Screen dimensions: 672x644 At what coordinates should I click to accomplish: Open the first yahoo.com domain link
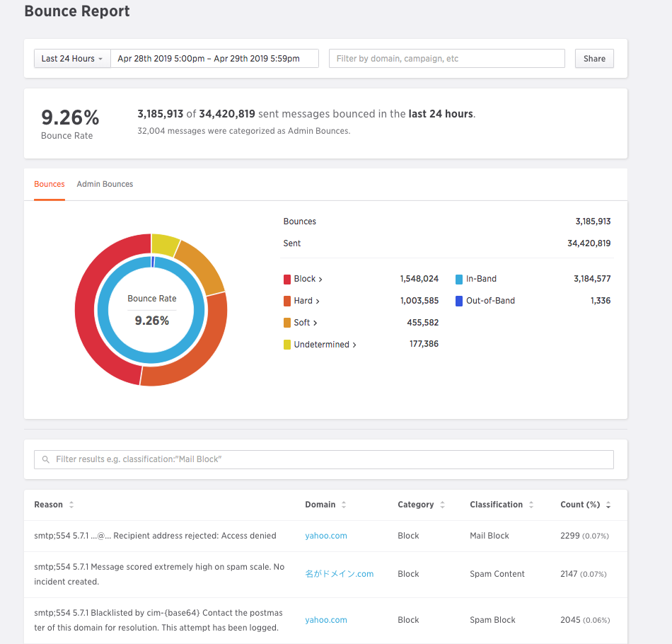tap(326, 536)
